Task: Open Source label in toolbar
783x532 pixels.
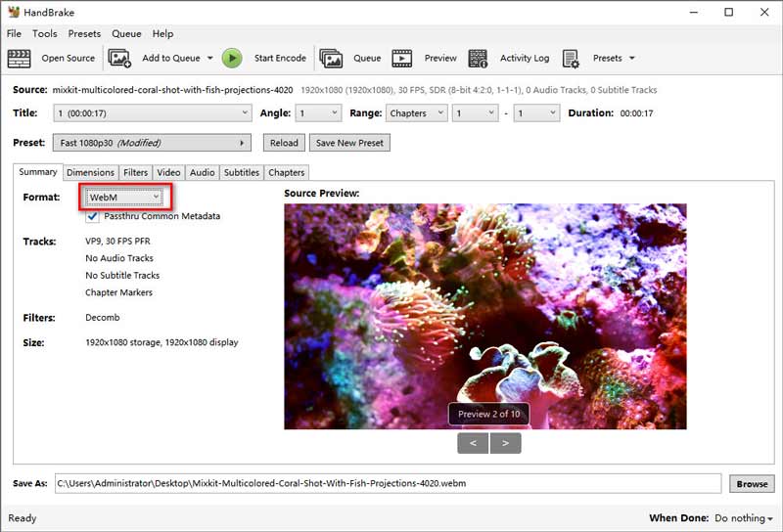Action: click(68, 58)
